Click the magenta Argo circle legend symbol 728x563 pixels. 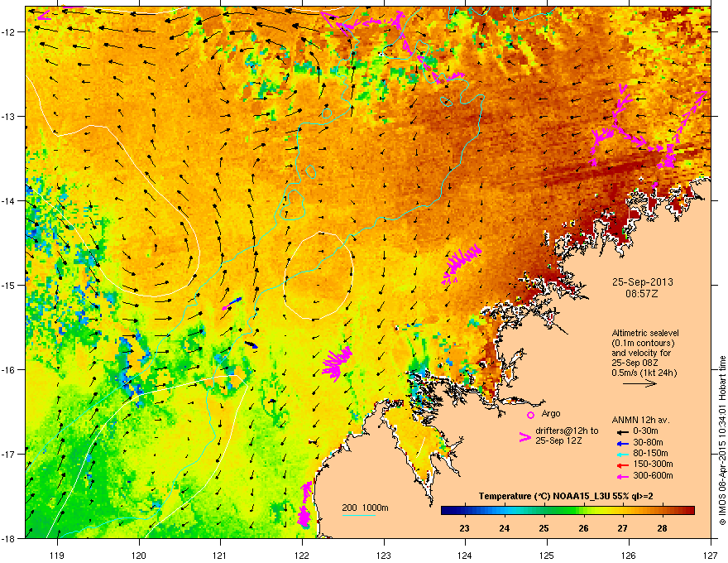click(530, 415)
